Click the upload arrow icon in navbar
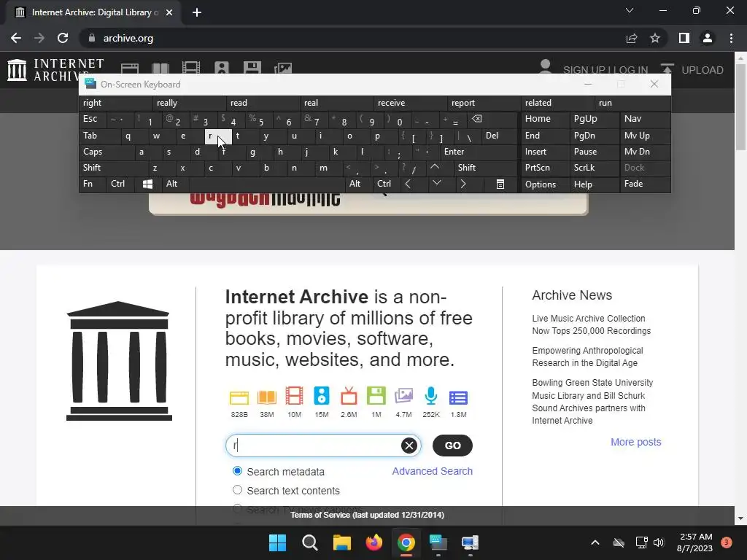The image size is (747, 560). (x=667, y=69)
